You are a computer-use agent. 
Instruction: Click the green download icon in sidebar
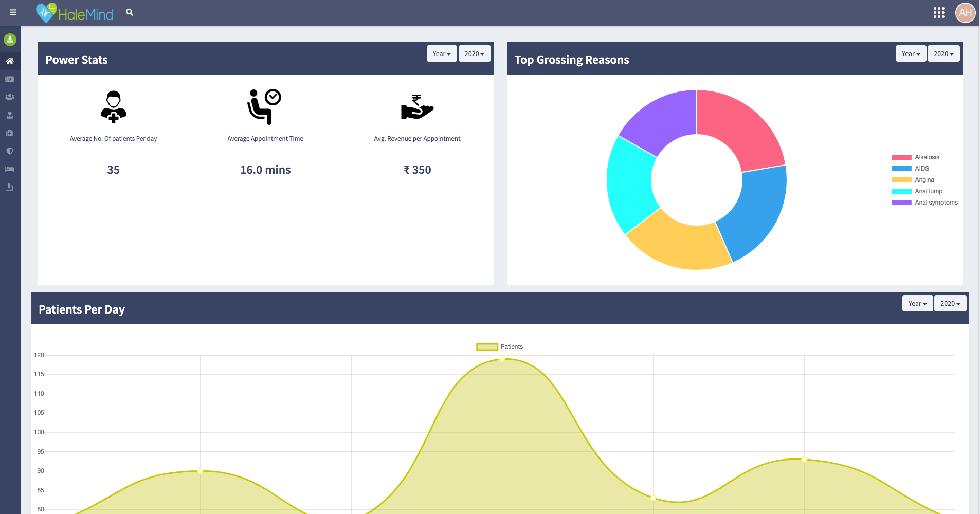coord(10,40)
